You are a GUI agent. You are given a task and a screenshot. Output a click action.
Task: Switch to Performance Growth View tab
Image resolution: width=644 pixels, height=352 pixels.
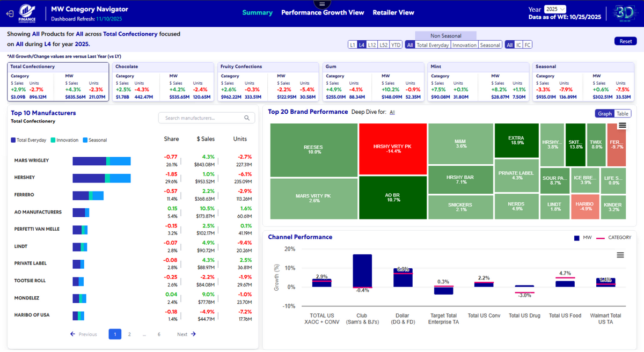[x=323, y=12]
